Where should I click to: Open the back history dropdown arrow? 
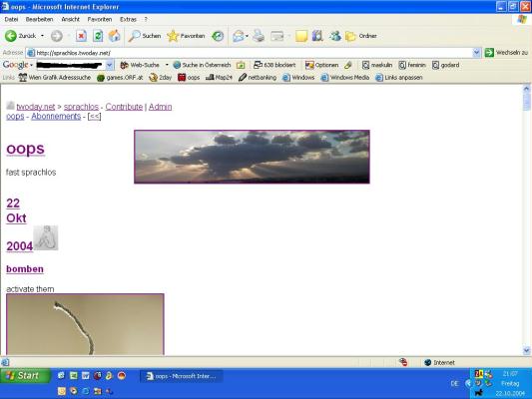click(42, 36)
